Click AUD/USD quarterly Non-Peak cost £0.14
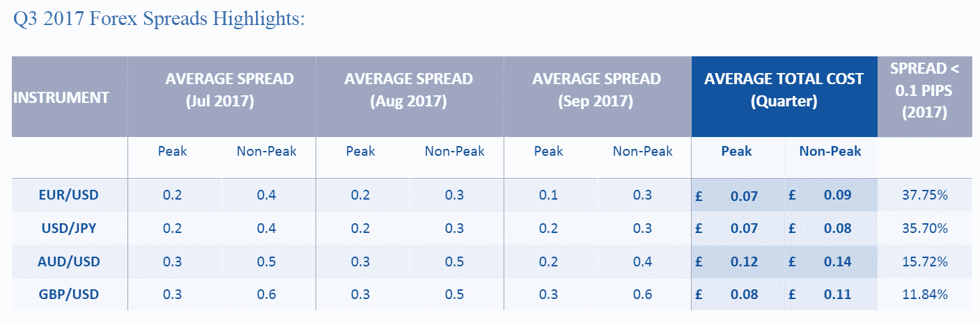This screenshot has width=980, height=322. click(837, 262)
